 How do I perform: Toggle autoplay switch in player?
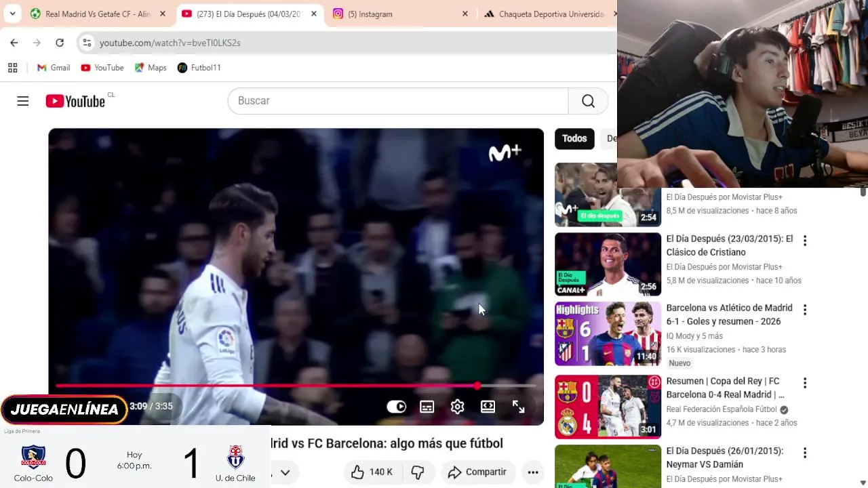coord(396,407)
